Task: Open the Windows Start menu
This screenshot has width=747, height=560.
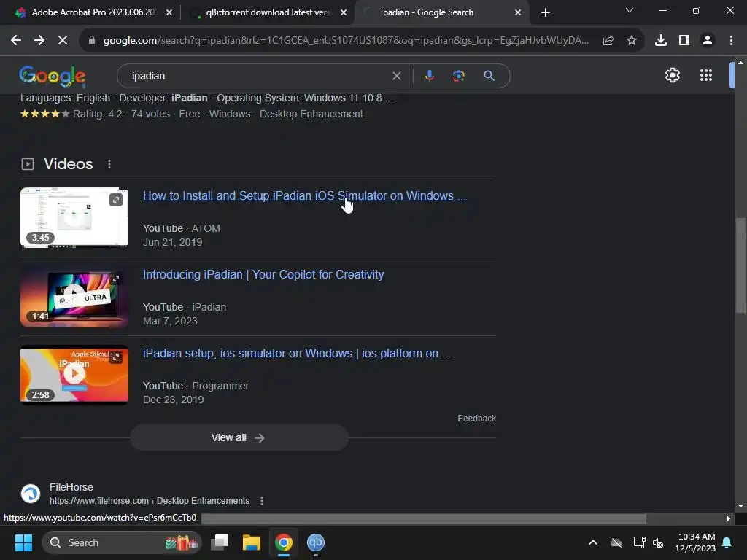Action: [23, 542]
